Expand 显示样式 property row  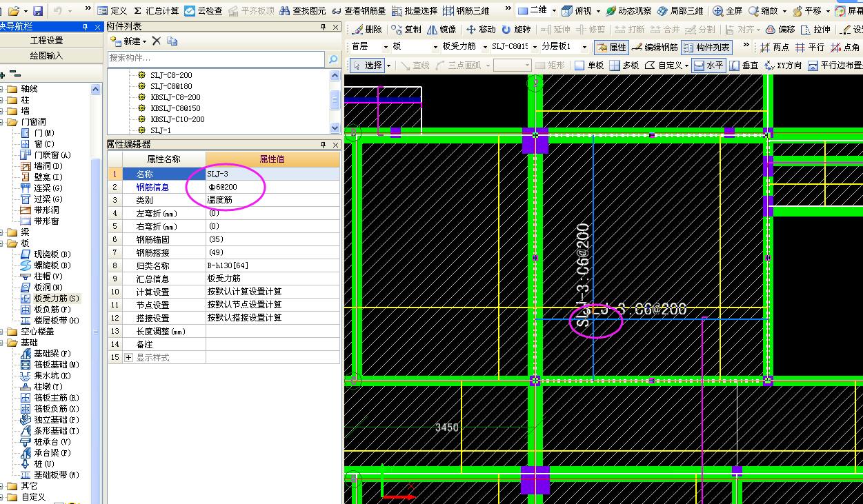[128, 357]
